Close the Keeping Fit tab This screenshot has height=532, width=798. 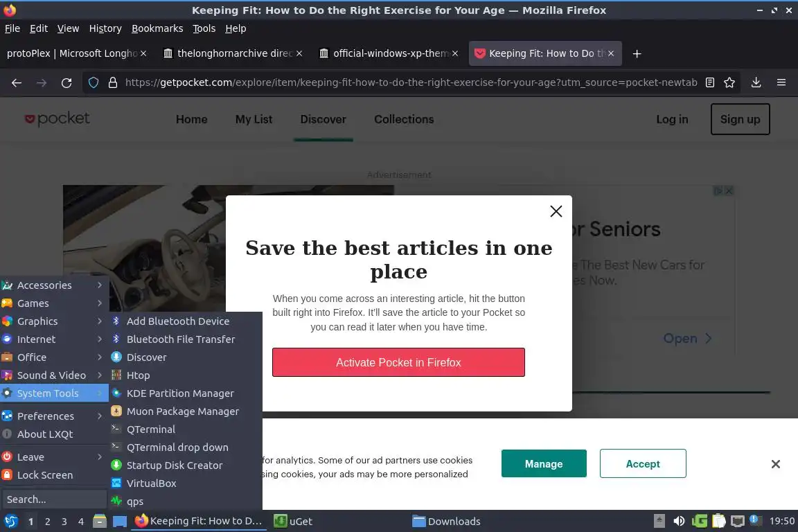(611, 53)
